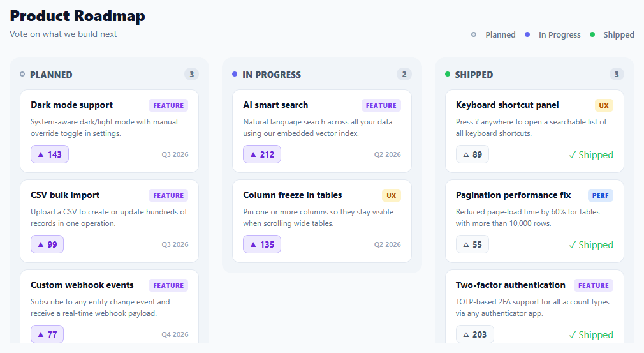This screenshot has height=353, width=644.
Task: Click the FEATURE tag on Dark mode support
Action: pyautogui.click(x=168, y=105)
